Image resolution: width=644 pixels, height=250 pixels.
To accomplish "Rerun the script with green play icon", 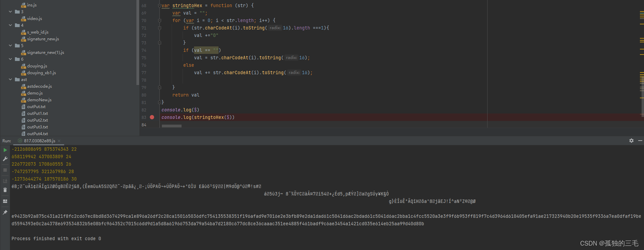I will point(5,150).
